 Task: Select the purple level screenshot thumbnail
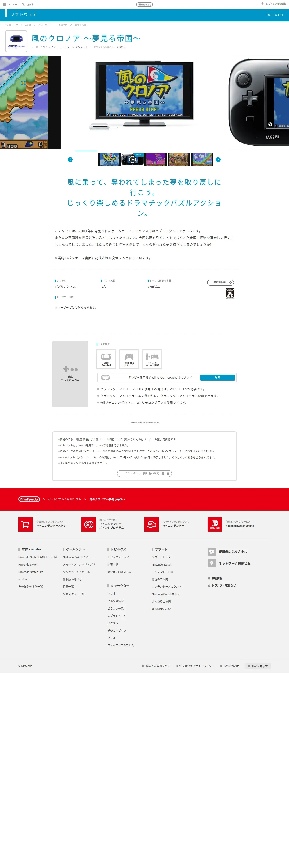tap(156, 159)
